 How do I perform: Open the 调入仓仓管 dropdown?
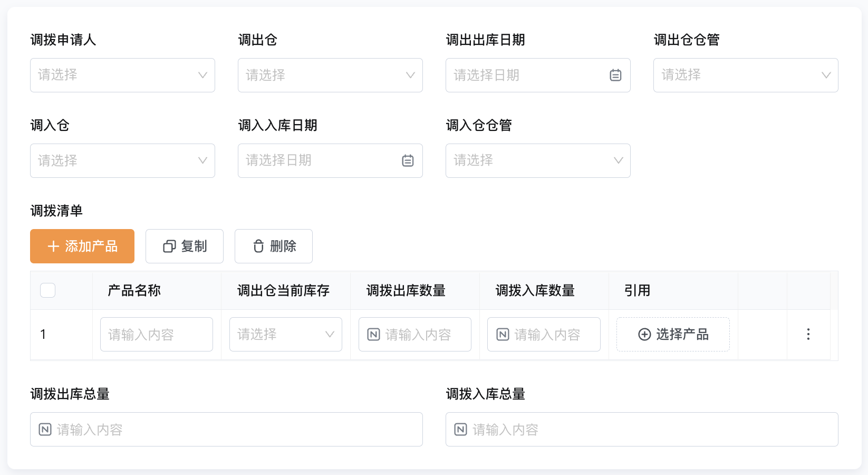tap(538, 160)
